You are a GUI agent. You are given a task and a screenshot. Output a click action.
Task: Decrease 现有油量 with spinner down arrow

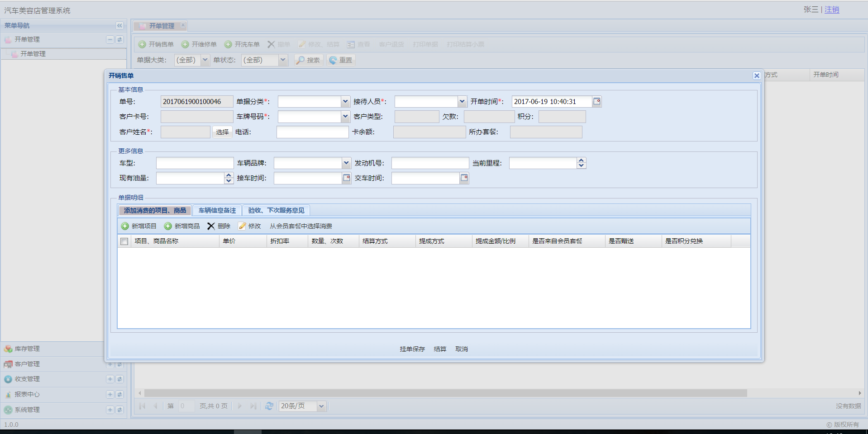[x=229, y=181]
